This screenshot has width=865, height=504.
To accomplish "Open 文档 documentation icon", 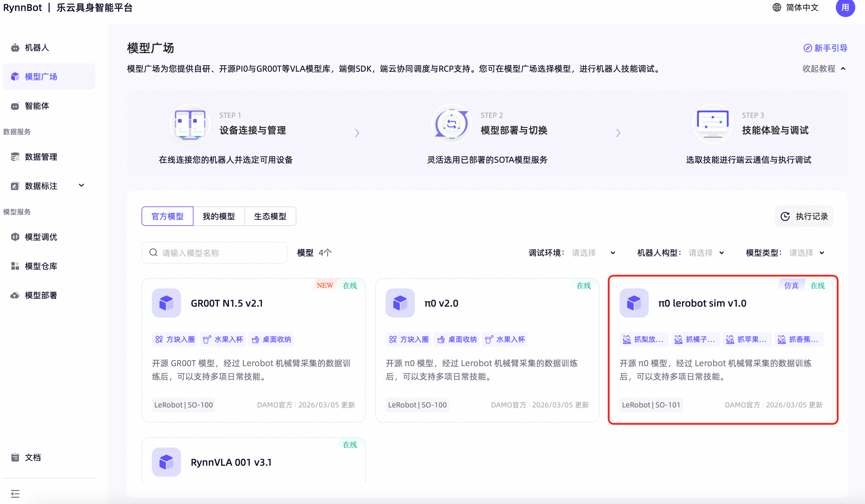I will pos(15,457).
